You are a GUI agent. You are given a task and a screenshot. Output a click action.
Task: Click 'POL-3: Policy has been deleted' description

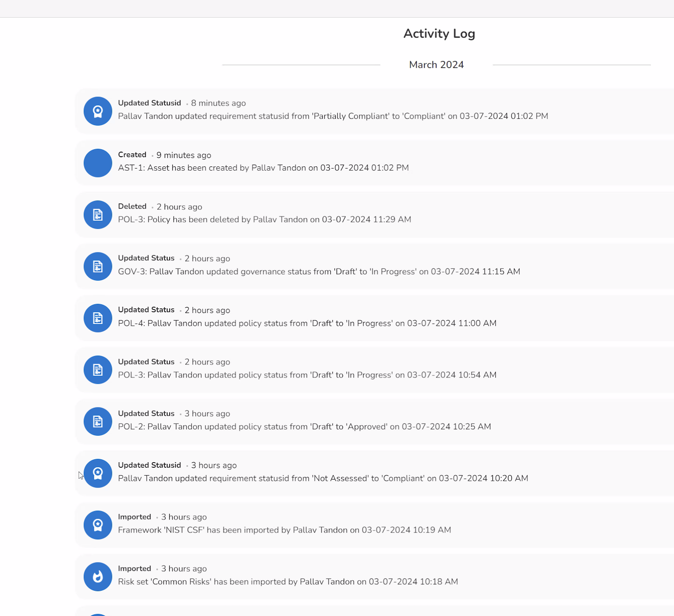point(265,220)
